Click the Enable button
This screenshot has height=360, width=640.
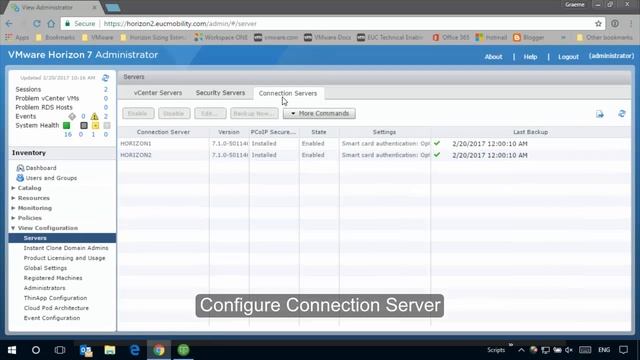coord(138,113)
